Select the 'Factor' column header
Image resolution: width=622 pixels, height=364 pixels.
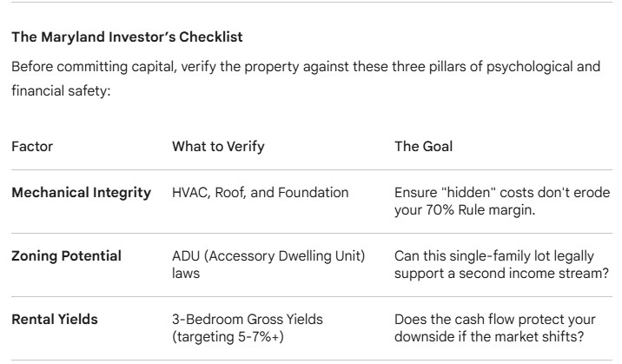pyautogui.click(x=32, y=147)
